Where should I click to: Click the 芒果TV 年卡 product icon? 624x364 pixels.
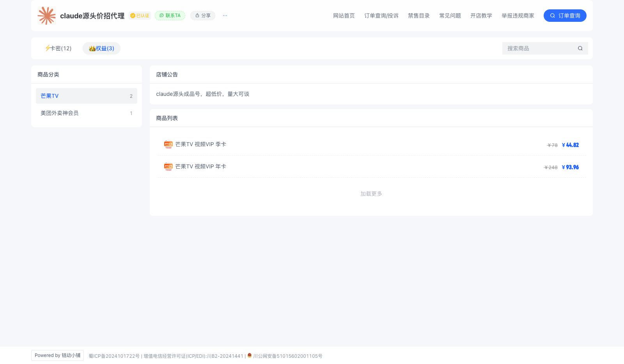(x=168, y=166)
